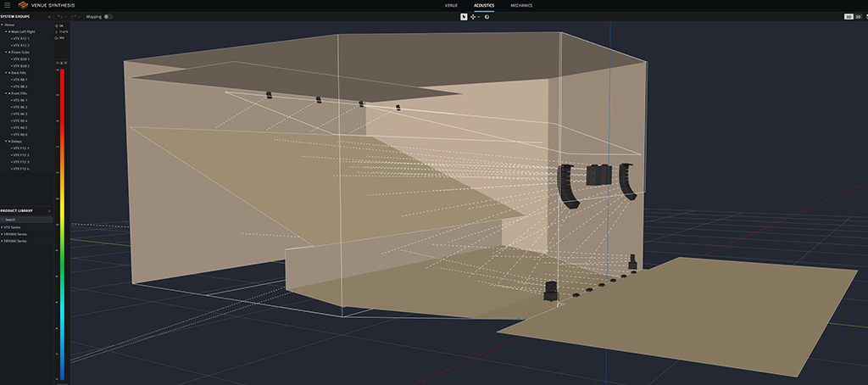The height and width of the screenshot is (385, 868).
Task: Collapse the Delays group
Action: (x=7, y=141)
